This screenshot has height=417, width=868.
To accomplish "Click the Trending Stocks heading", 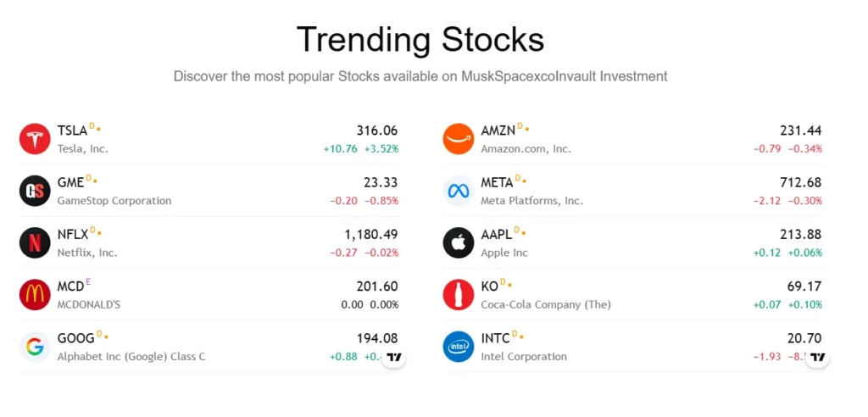I will (x=420, y=40).
